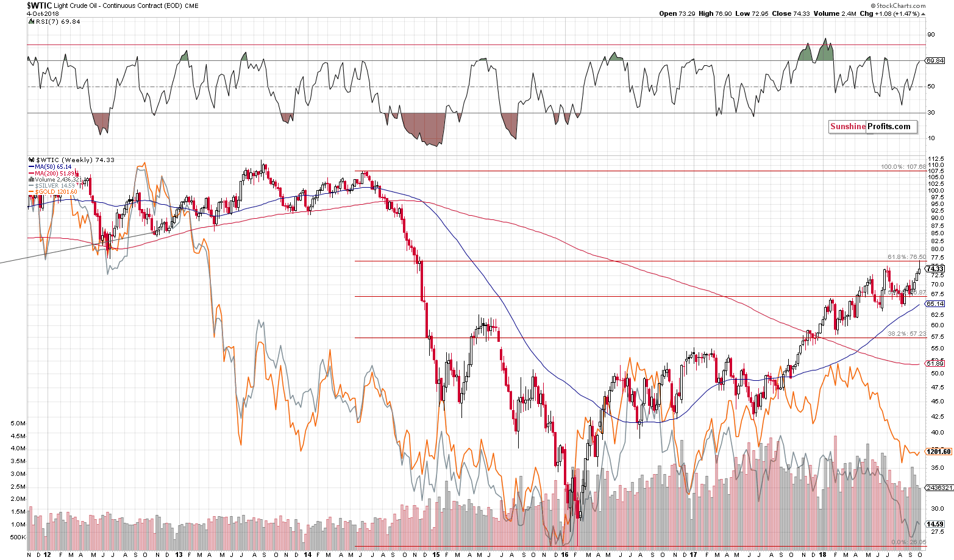Click the CME exchange label in the title
The width and height of the screenshot is (954, 560).
point(191,5)
